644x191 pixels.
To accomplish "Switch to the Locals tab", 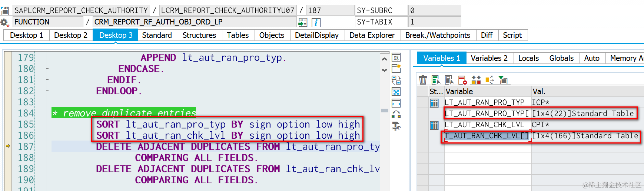I will pyautogui.click(x=528, y=58).
